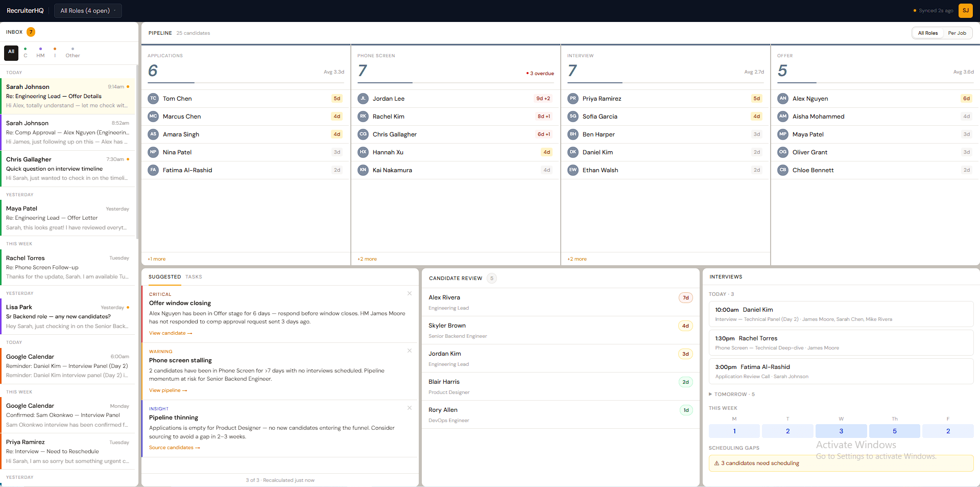Click the scheduling gaps warning triangle
This screenshot has width=980, height=487.
pyautogui.click(x=715, y=463)
